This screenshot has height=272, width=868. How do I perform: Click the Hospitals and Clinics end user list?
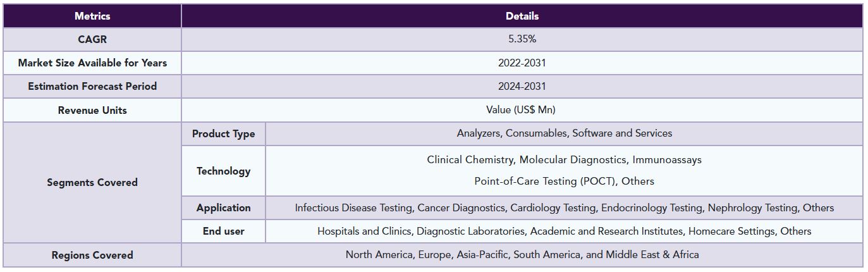565,231
